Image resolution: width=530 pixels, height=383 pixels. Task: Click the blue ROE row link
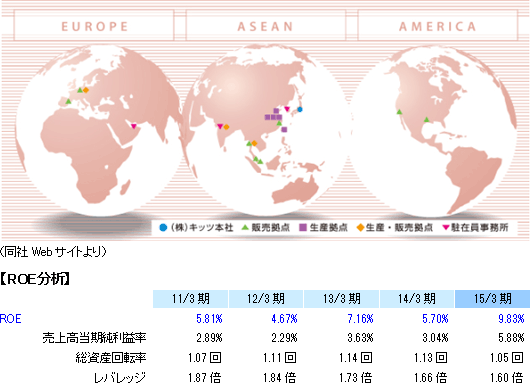(10, 319)
